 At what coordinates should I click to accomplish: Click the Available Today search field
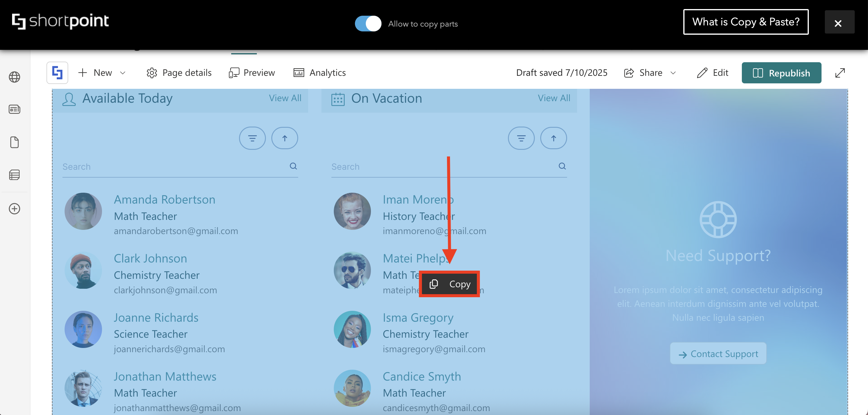point(172,166)
